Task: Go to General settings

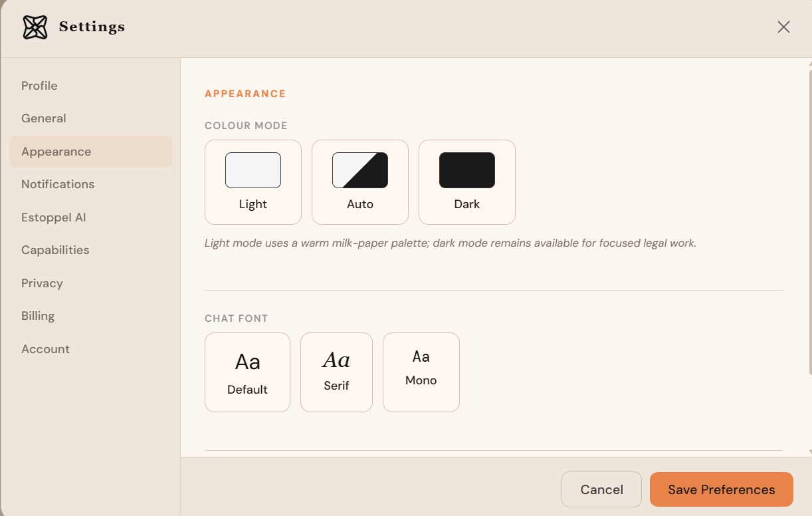Action: (90, 118)
